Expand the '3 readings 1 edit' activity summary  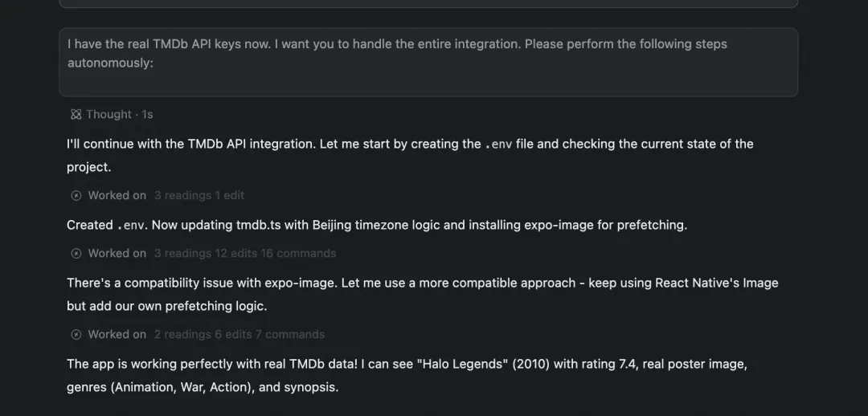[199, 195]
